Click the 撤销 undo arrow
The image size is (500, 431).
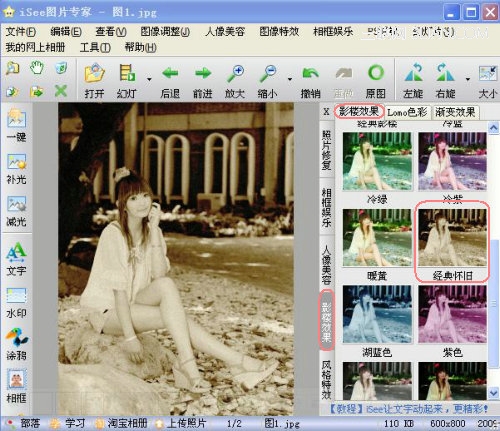(310, 73)
